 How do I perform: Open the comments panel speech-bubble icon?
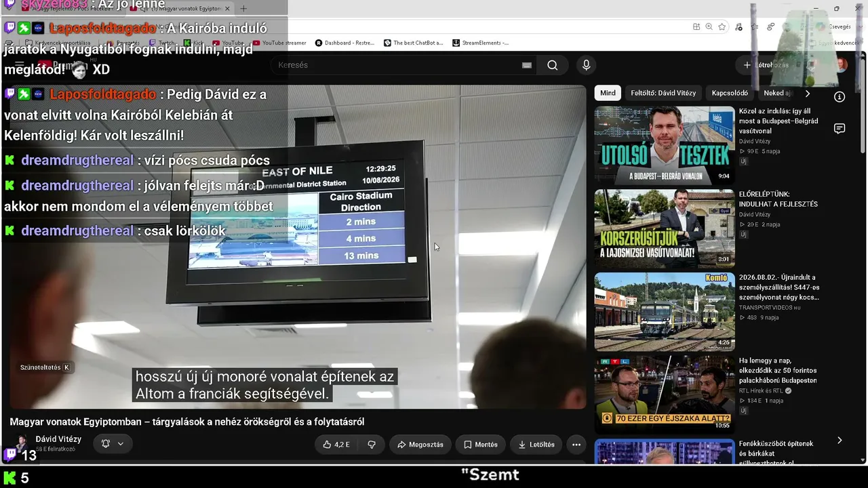coord(840,129)
